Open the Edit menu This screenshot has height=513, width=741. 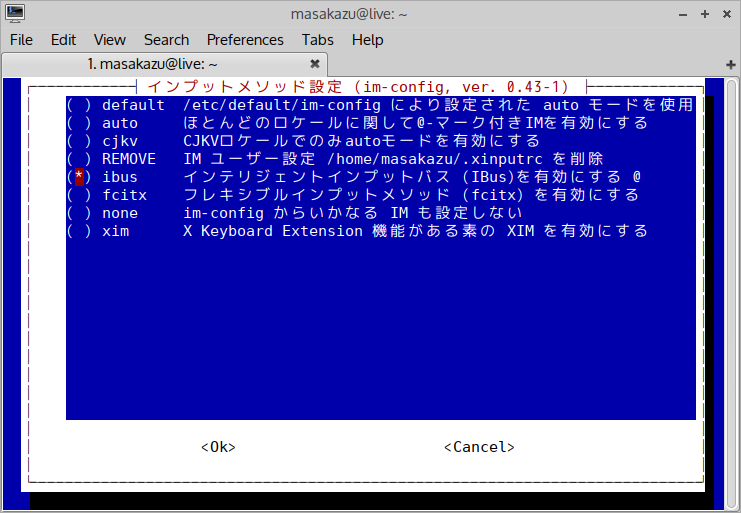pyautogui.click(x=63, y=40)
